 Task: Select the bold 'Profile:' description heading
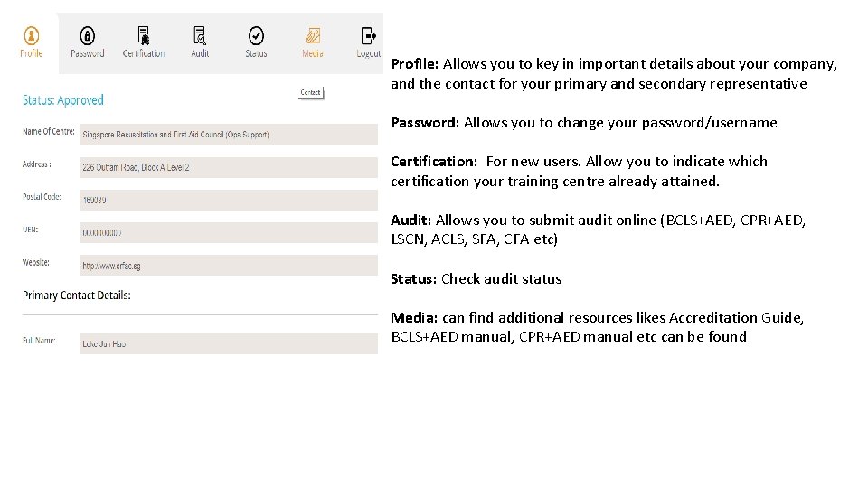click(415, 64)
